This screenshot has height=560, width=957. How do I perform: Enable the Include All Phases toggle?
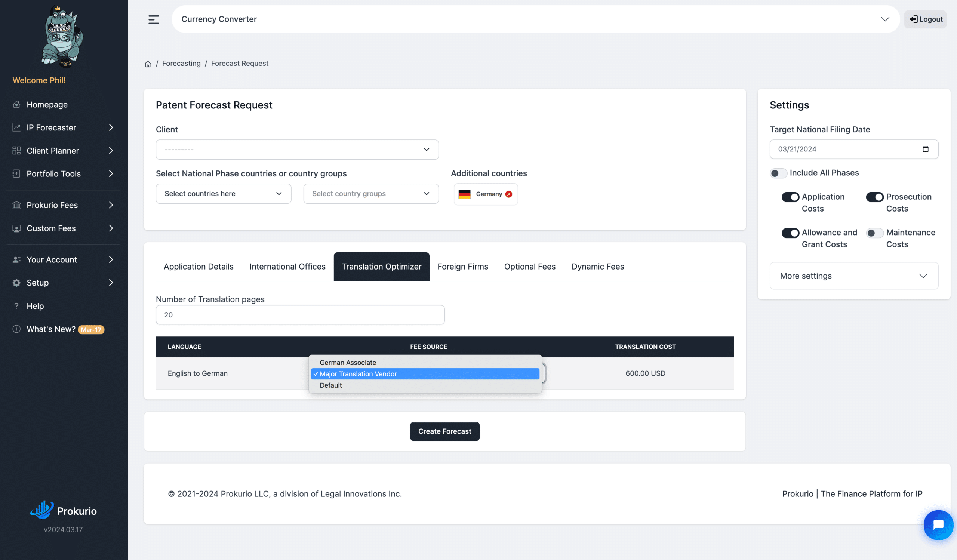[x=778, y=173]
